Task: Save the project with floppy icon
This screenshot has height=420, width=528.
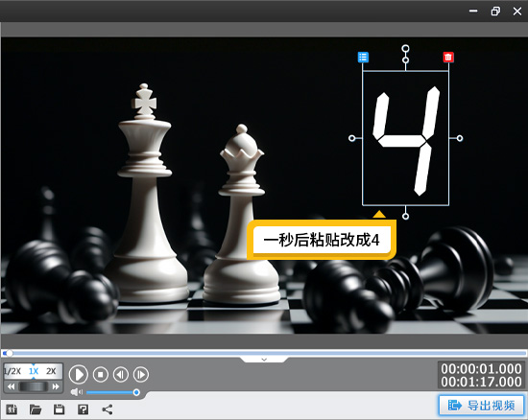Action: point(60,409)
